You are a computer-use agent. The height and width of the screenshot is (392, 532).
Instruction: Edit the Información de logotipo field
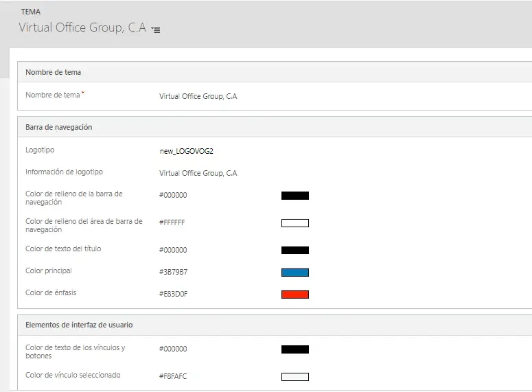pos(198,174)
